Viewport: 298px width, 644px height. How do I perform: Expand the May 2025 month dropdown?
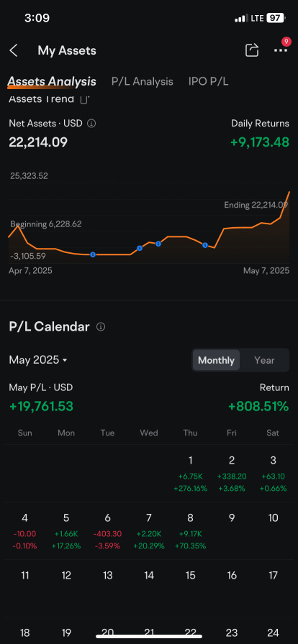coord(38,360)
